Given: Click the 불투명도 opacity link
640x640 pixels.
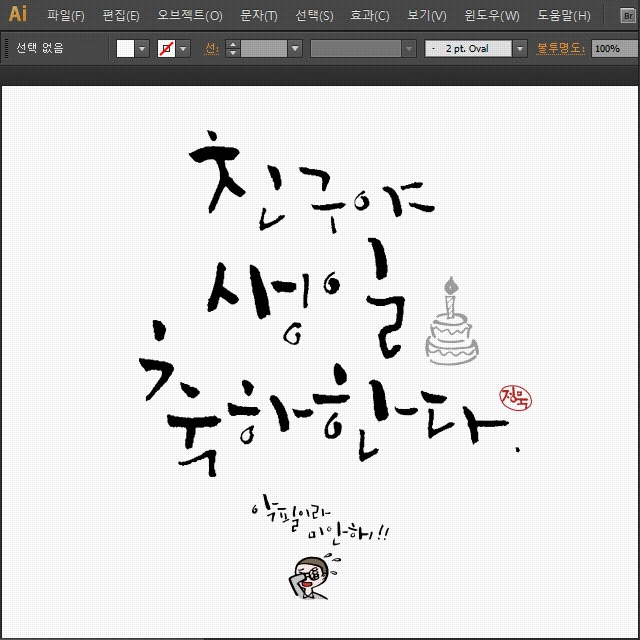Looking at the screenshot, I should [x=561, y=48].
